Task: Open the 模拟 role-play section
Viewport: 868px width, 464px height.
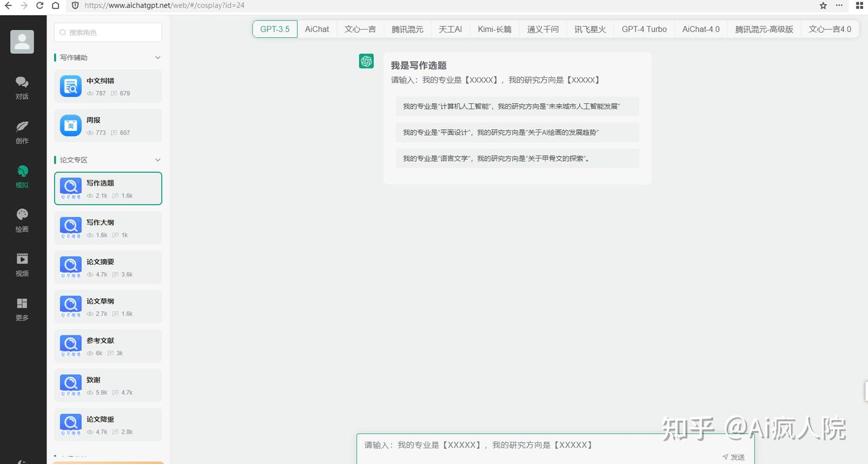Action: [22, 176]
